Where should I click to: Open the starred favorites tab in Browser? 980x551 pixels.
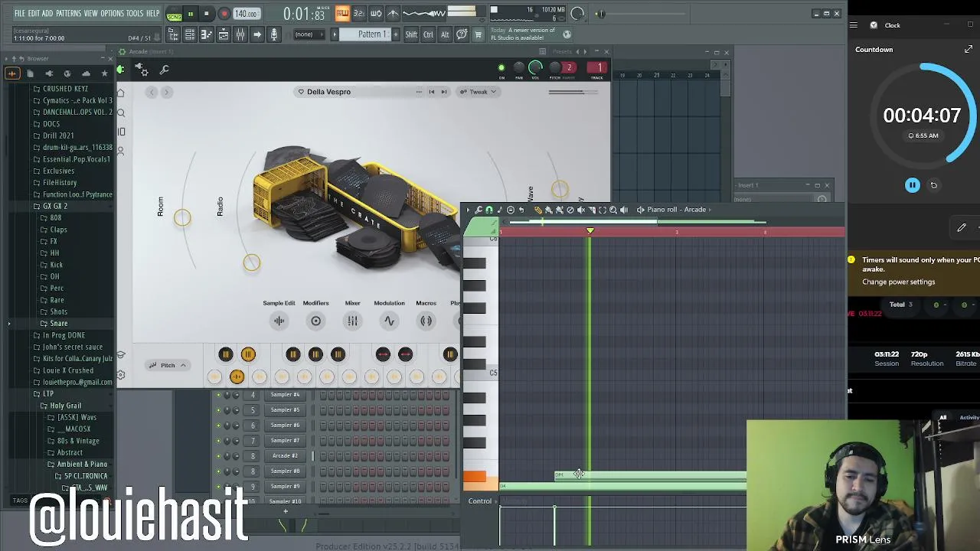pyautogui.click(x=104, y=73)
